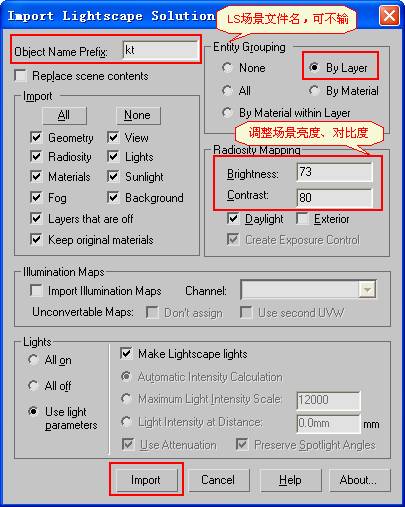
Task: Toggle Create Exposure Control checkbox
Action: [x=233, y=239]
